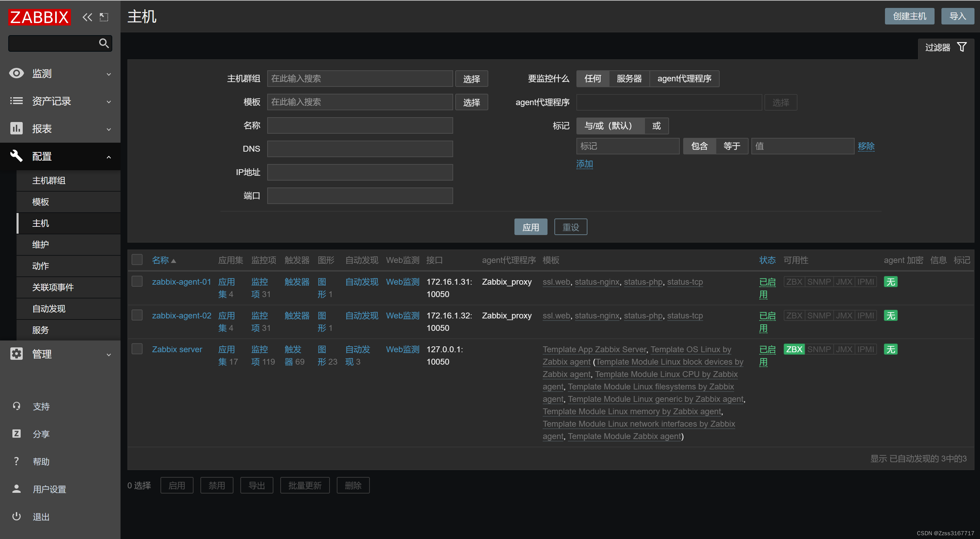Click 无 encryption badge for zabbix-agent-01
The width and height of the screenshot is (980, 539).
[890, 282]
